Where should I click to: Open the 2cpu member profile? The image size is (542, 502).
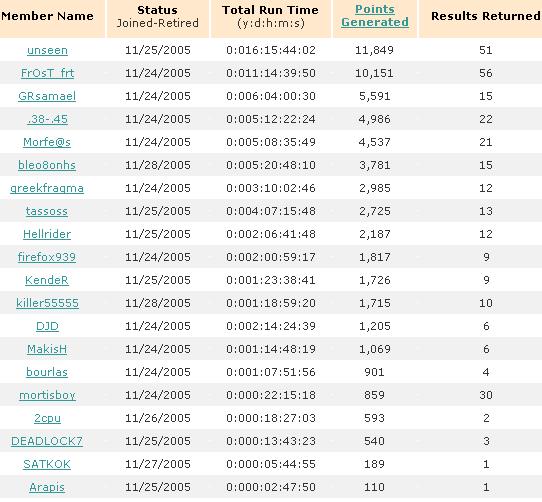click(47, 418)
